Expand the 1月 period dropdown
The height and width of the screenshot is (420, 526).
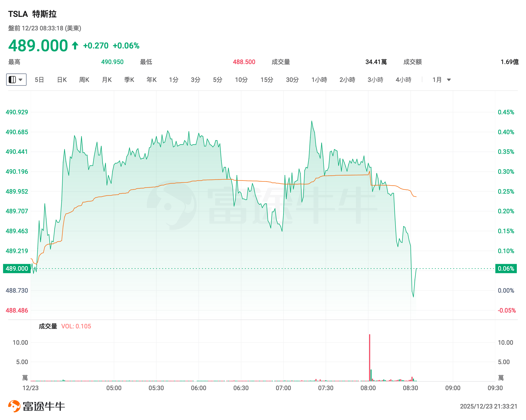441,80
